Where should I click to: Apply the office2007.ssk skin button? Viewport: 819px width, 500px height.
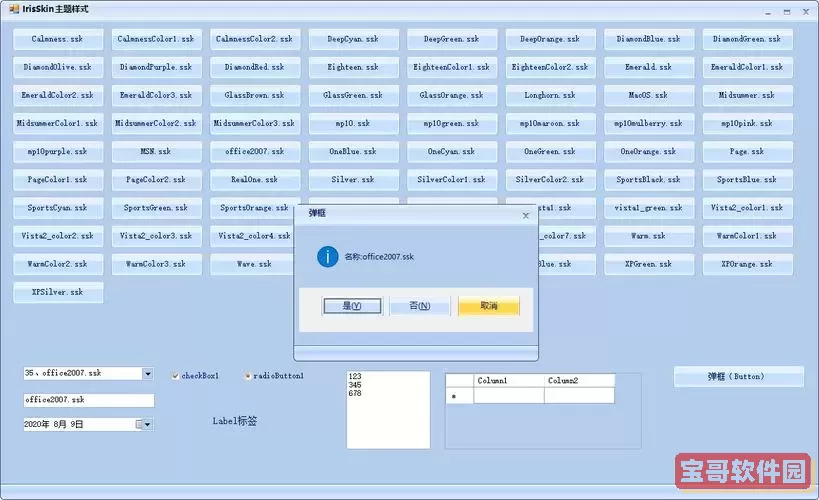pos(255,152)
